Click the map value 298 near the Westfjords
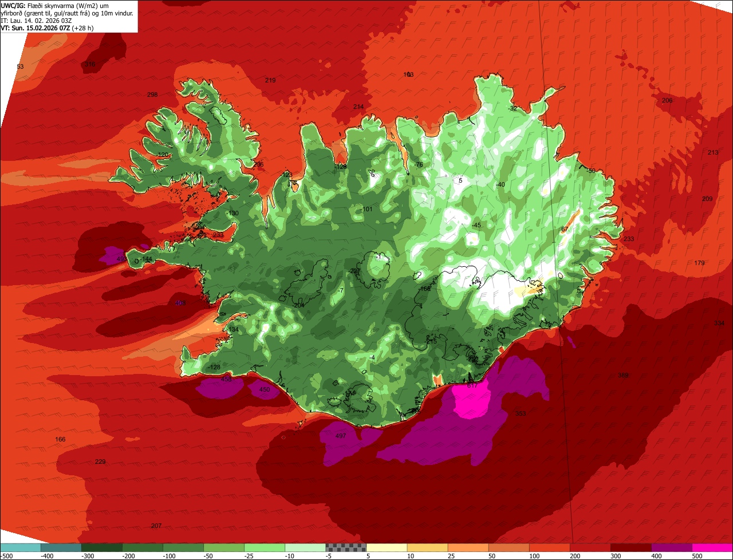The width and height of the screenshot is (733, 560). pos(152,94)
